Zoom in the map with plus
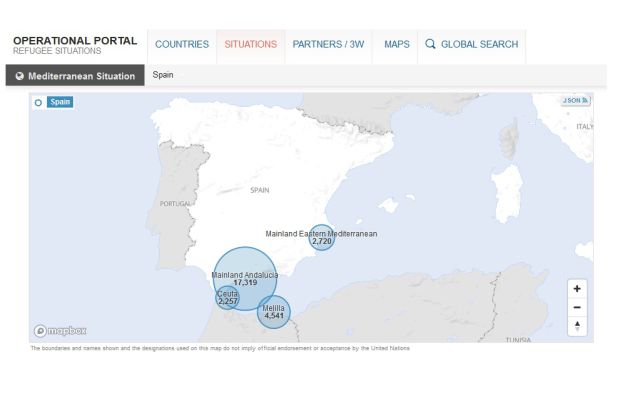Viewport: 630px width, 394px height. (577, 289)
